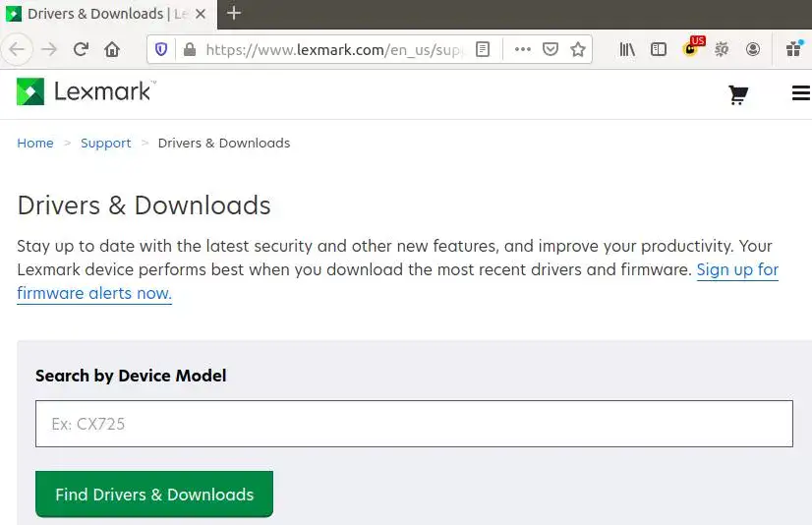Viewport: 812px width, 525px height.
Task: Open the tracking protection shield icon
Action: pos(161,50)
